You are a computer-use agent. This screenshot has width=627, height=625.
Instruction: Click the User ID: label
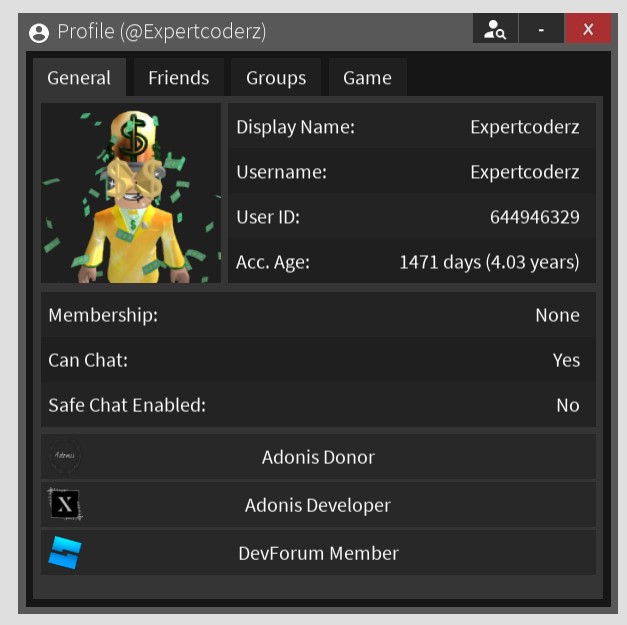(x=268, y=217)
